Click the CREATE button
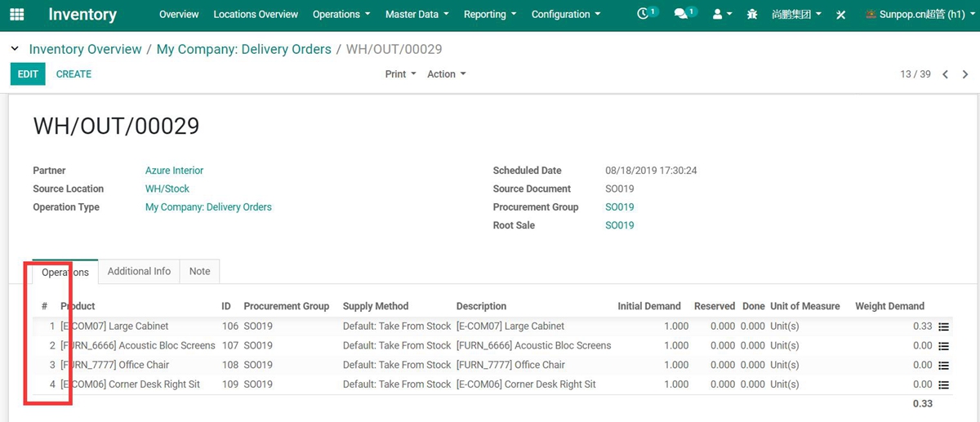Viewport: 980px width, 422px height. point(73,74)
